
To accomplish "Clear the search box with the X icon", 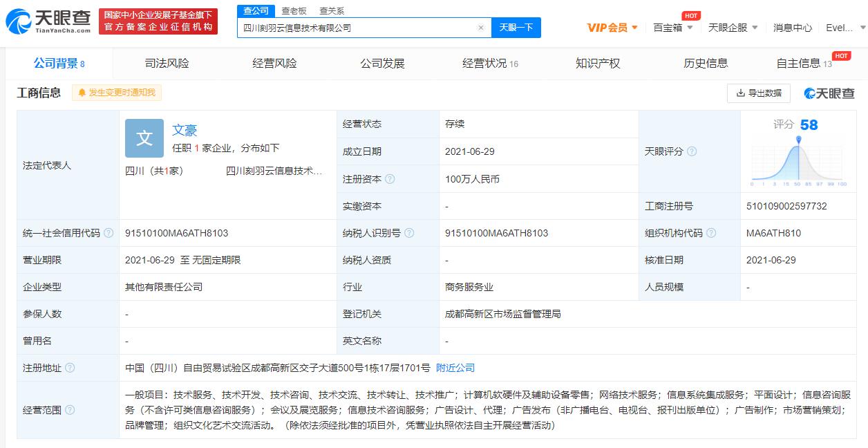I will (x=481, y=28).
